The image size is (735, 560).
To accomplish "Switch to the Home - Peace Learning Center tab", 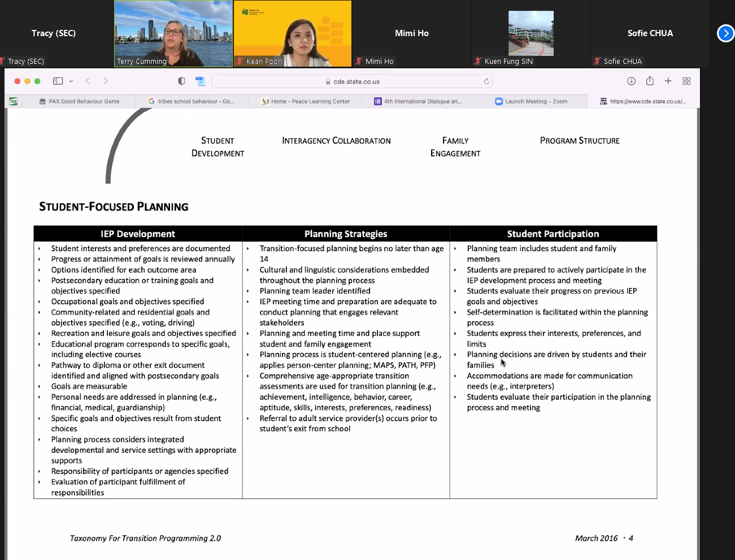I will pyautogui.click(x=306, y=102).
